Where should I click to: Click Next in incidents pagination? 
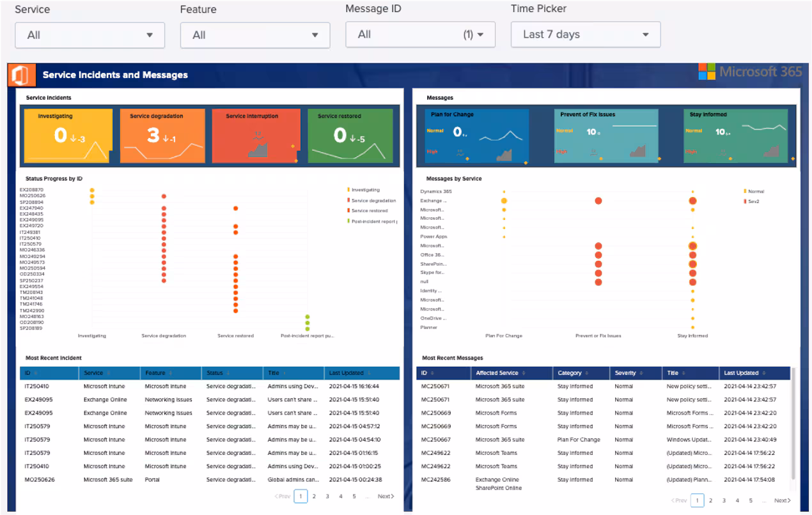386,496
